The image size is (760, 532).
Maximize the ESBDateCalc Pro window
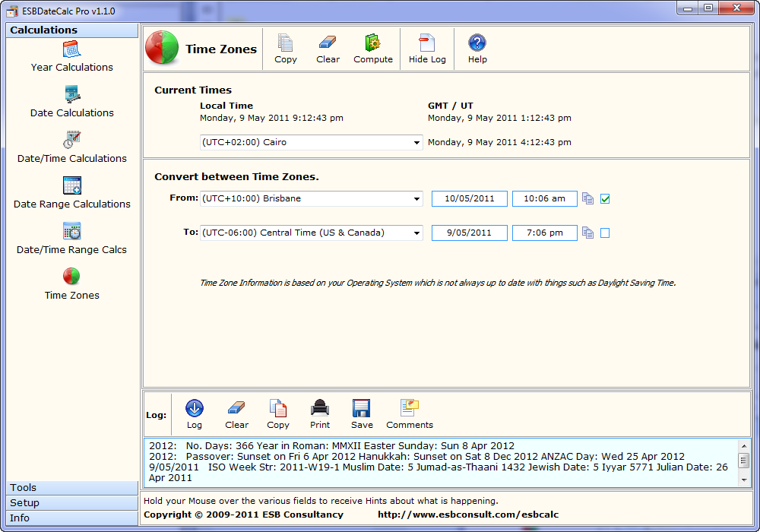(708, 8)
